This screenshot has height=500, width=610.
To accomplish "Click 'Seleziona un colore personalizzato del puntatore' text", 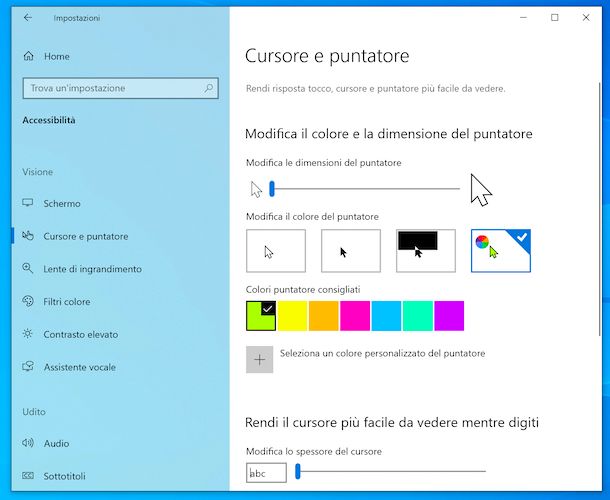I will pyautogui.click(x=382, y=353).
